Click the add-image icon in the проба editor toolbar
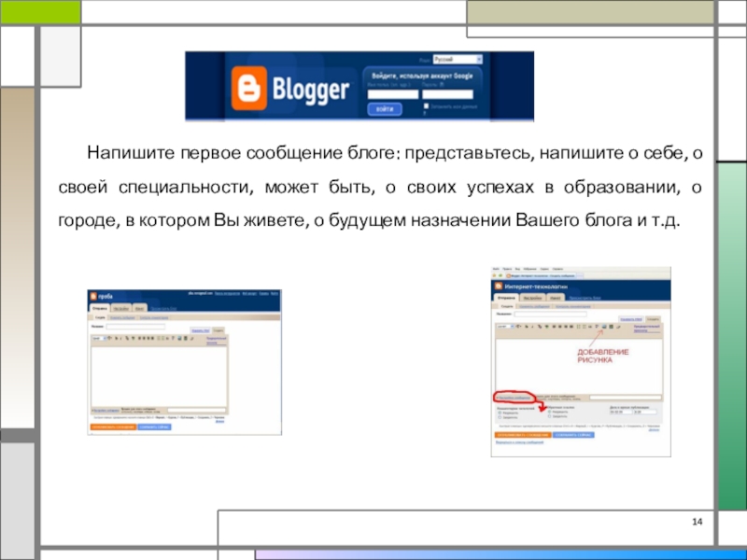This screenshot has width=747, height=560. (179, 338)
